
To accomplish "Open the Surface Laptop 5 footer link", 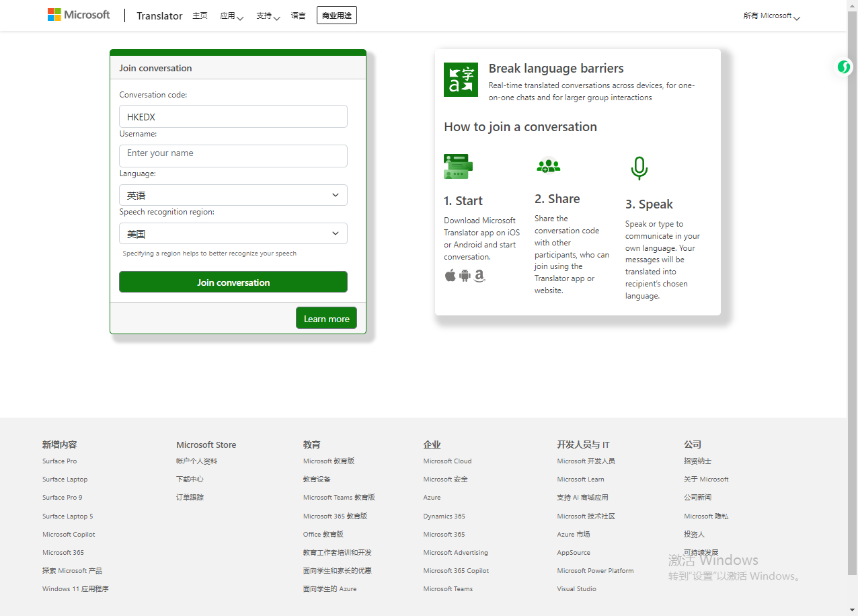I will [x=67, y=516].
